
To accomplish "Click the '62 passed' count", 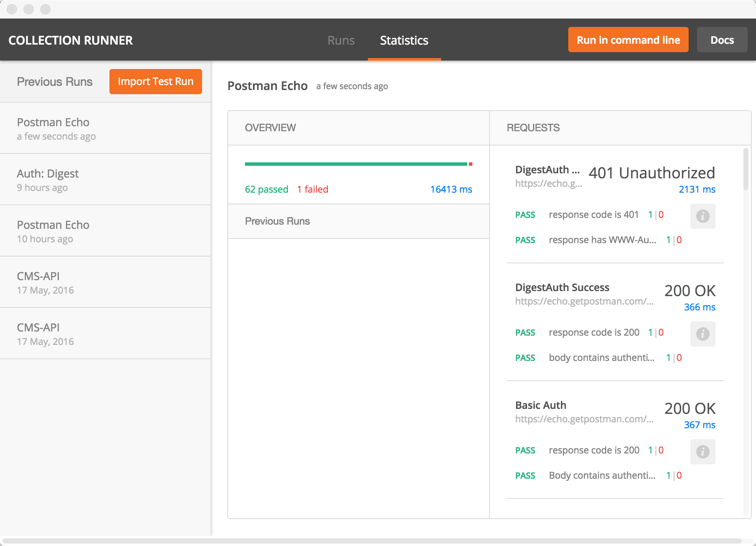I will 266,189.
